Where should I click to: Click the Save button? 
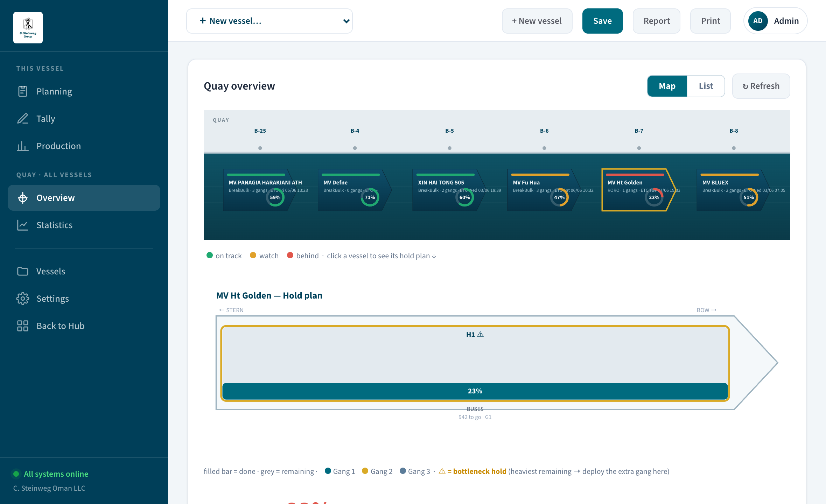click(603, 21)
